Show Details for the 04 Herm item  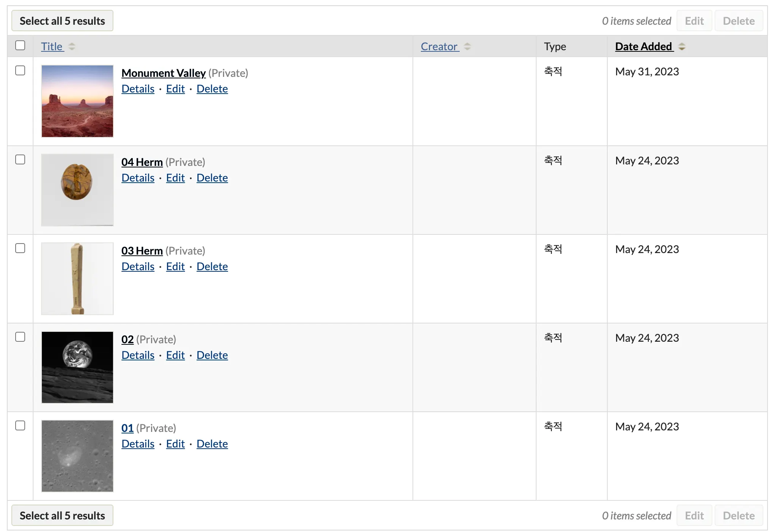138,178
